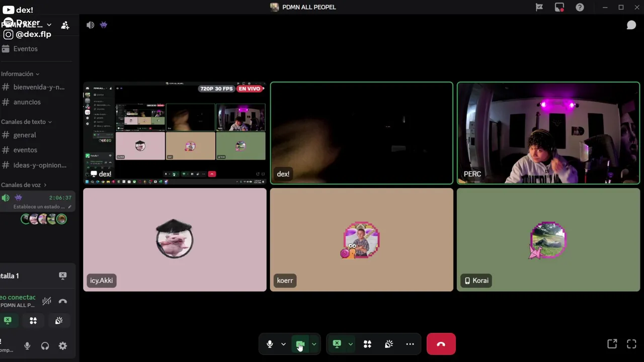This screenshot has width=644, height=362.
Task: Click Korai avatar in green tile
Action: 548,240
